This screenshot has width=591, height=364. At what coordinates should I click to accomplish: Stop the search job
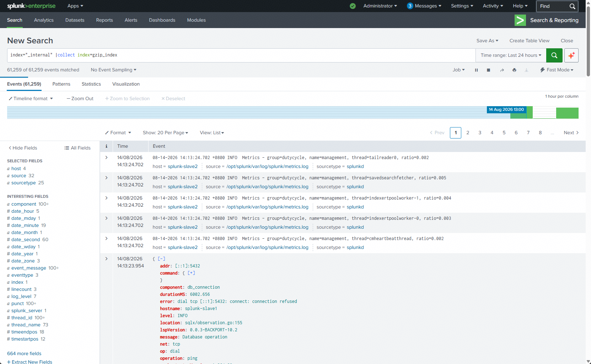488,70
